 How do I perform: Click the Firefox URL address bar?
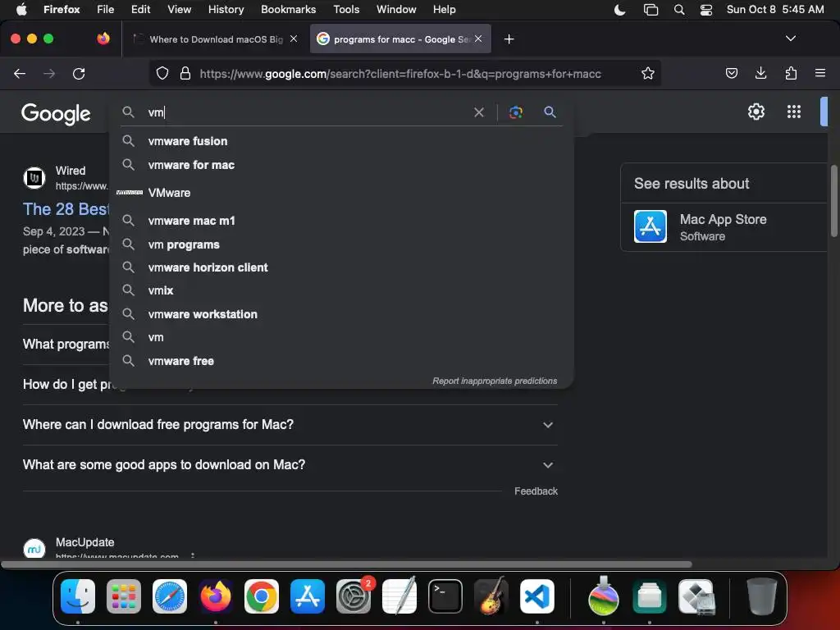coord(400,73)
